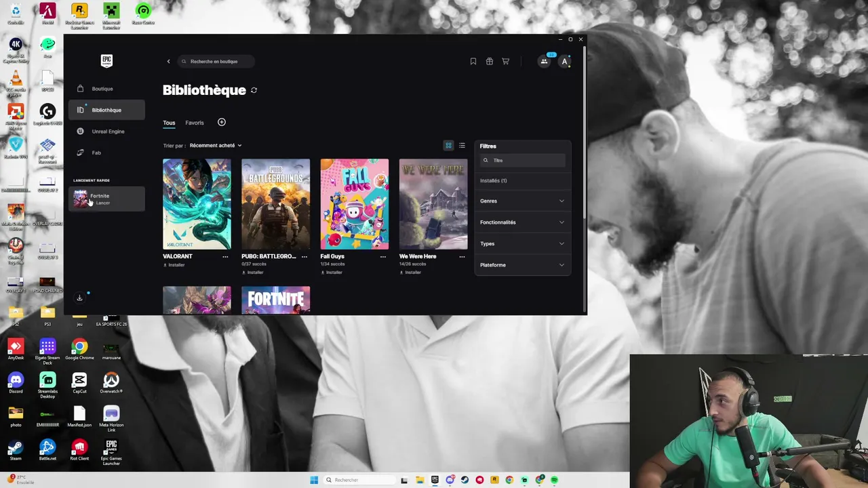Click the Titre filter search field
Viewport: 868px width, 488px height.
click(x=523, y=161)
